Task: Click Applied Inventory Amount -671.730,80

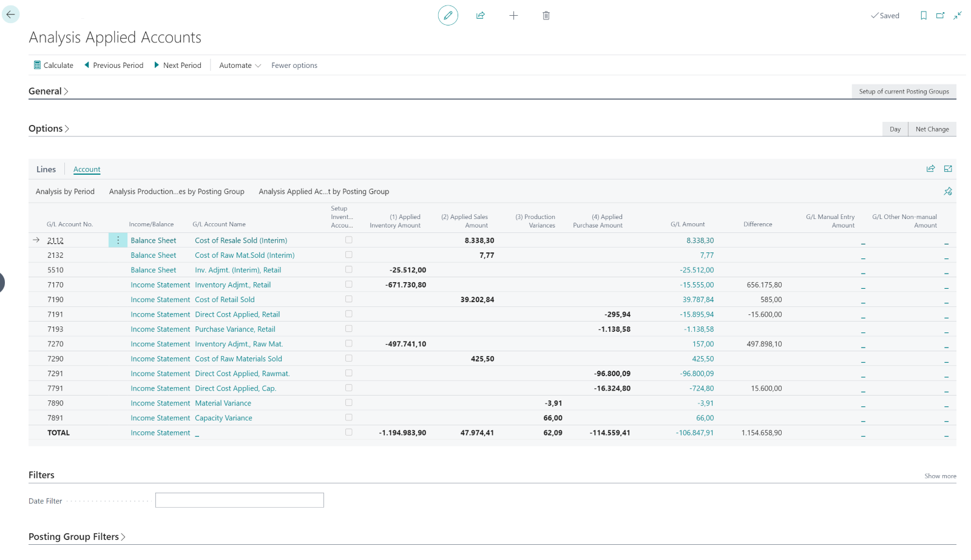Action: coord(405,285)
